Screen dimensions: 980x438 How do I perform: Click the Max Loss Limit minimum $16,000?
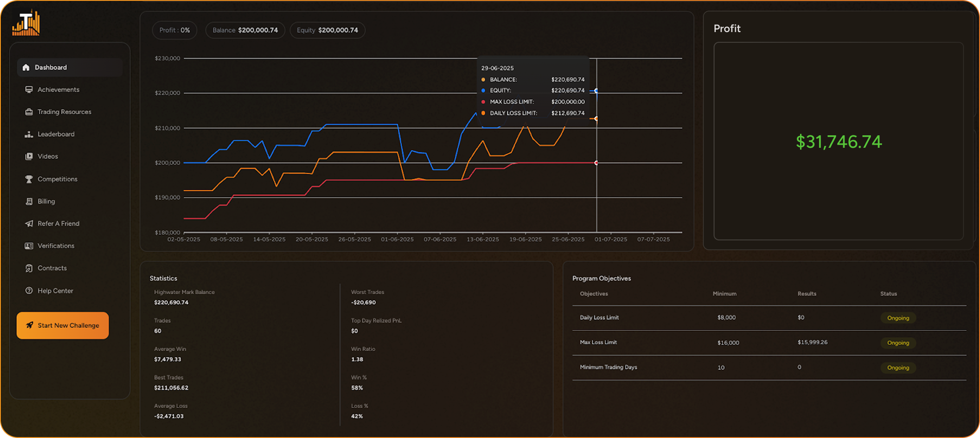tap(728, 343)
